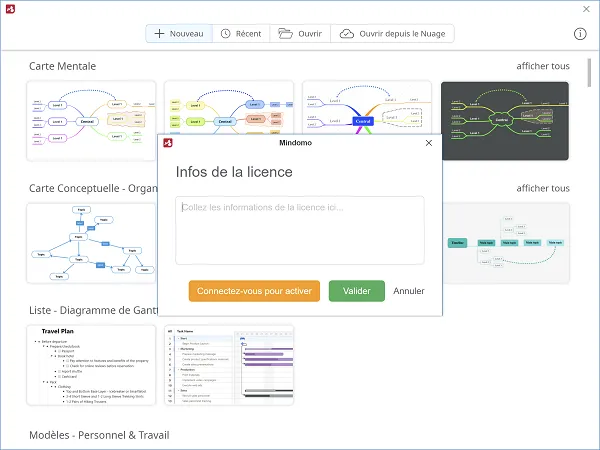Select the dark theme mind map template

(505, 121)
